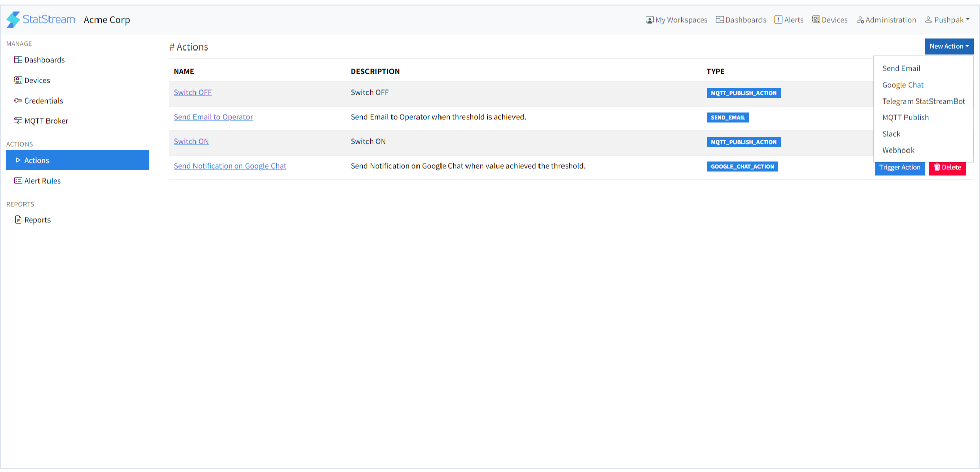Open the Reports document icon
Image resolution: width=980 pixels, height=472 pixels.
point(18,220)
